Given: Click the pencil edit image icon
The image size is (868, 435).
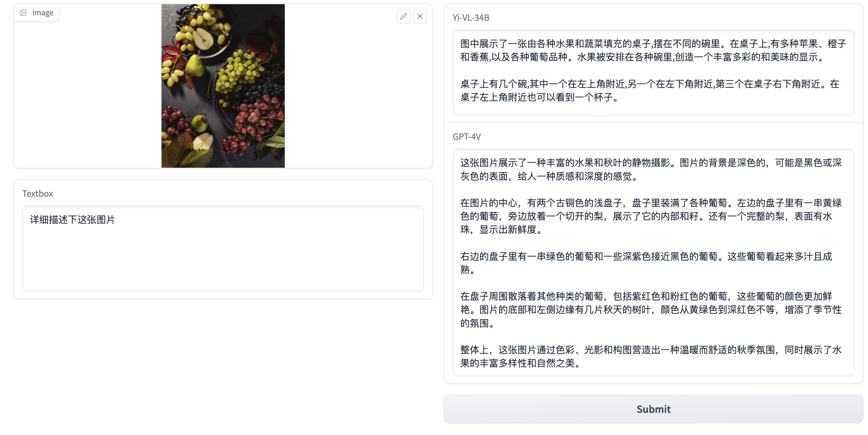Looking at the screenshot, I should [403, 16].
